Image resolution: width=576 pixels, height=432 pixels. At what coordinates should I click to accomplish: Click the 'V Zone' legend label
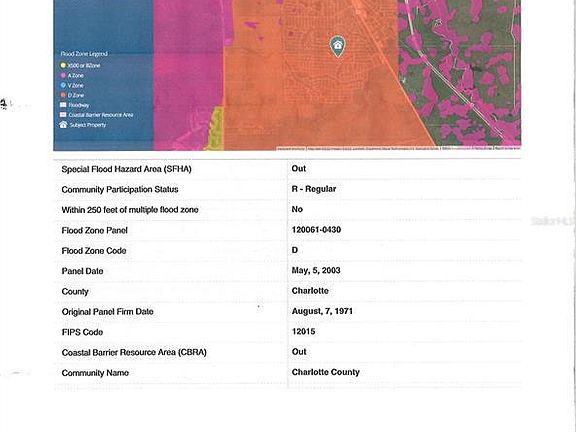click(x=76, y=85)
